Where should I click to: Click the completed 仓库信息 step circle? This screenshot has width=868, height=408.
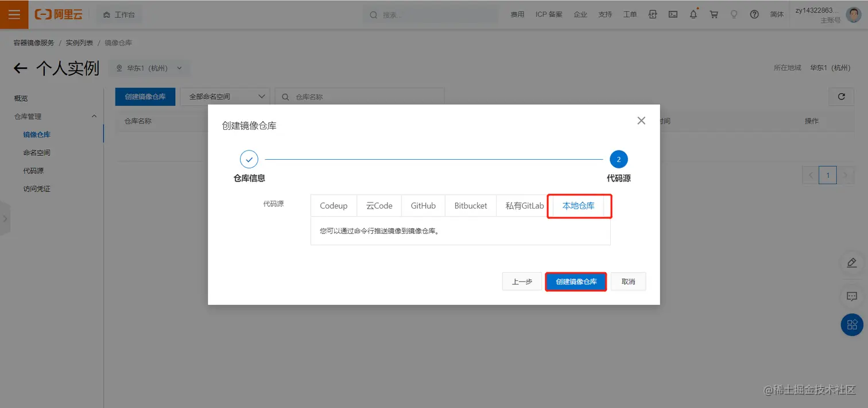pos(249,159)
